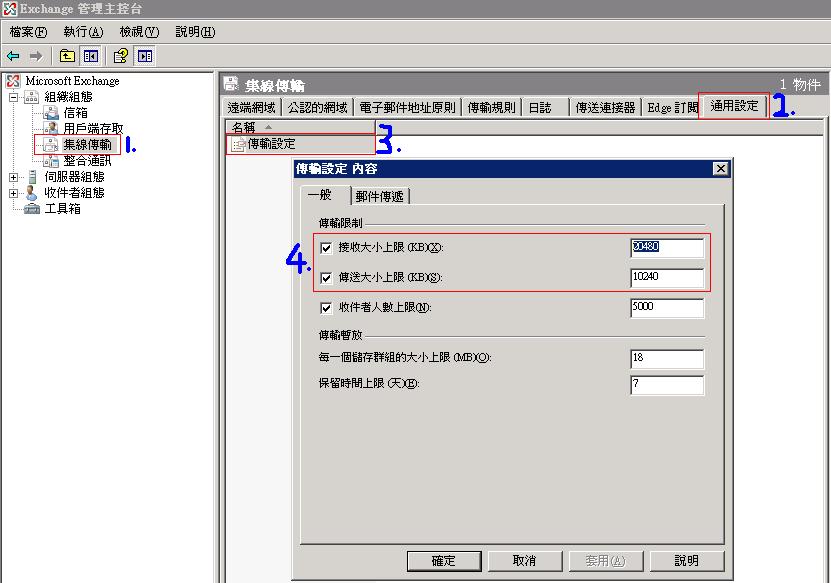Viewport: 831px width, 583px height.
Task: Close the 傳輸設定 內容 dialog
Action: tap(720, 169)
